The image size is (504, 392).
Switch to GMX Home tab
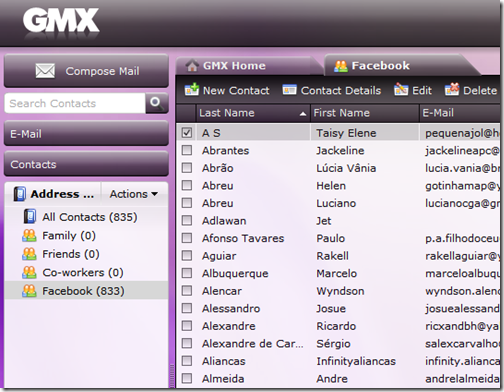249,65
